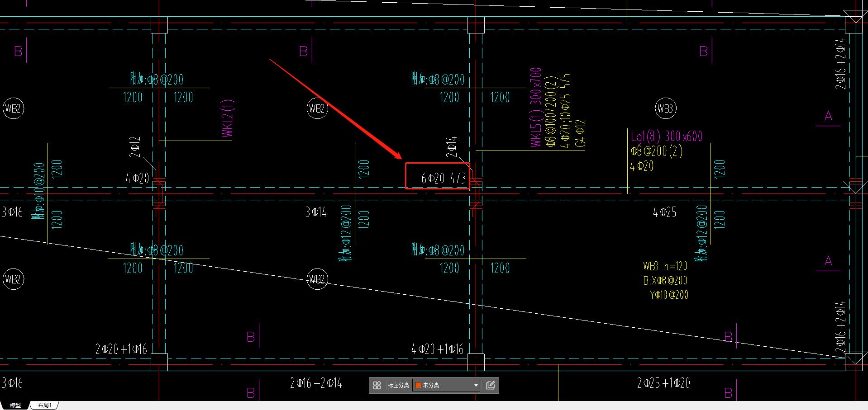This screenshot has width=868, height=410.
Task: Select the YΦ10@200 slab reinforcement text
Action: tap(669, 295)
